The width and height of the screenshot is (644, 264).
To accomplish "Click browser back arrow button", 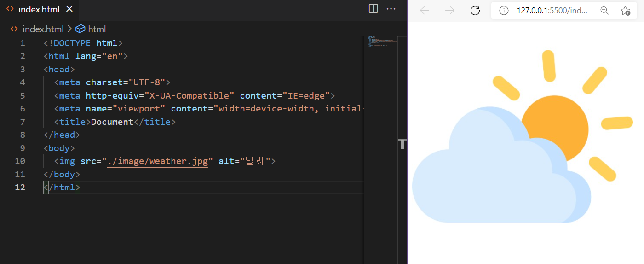I will click(425, 11).
